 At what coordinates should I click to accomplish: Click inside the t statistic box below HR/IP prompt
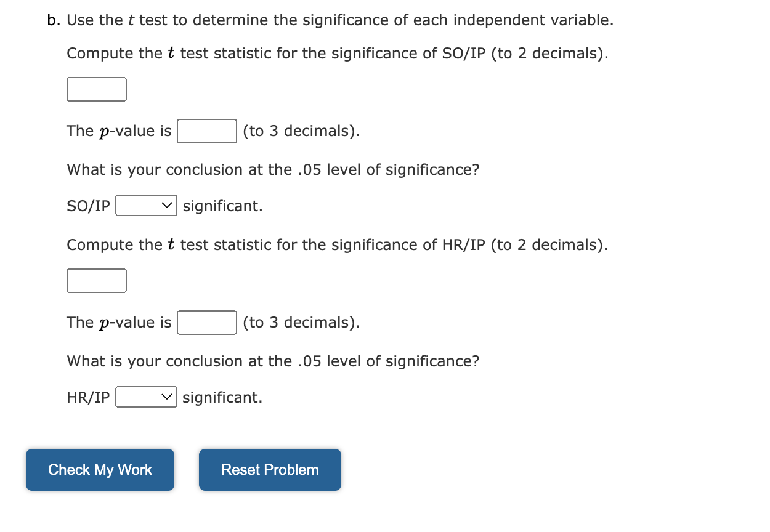tap(96, 281)
